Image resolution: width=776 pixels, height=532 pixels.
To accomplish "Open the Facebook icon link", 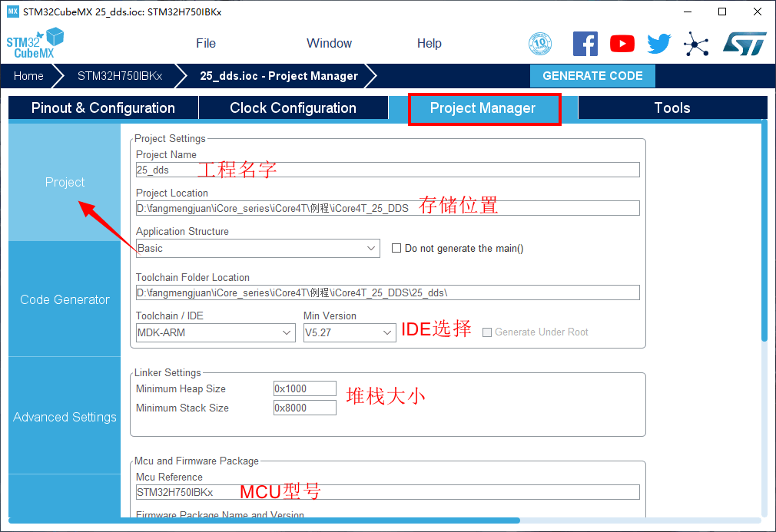I will [x=585, y=44].
